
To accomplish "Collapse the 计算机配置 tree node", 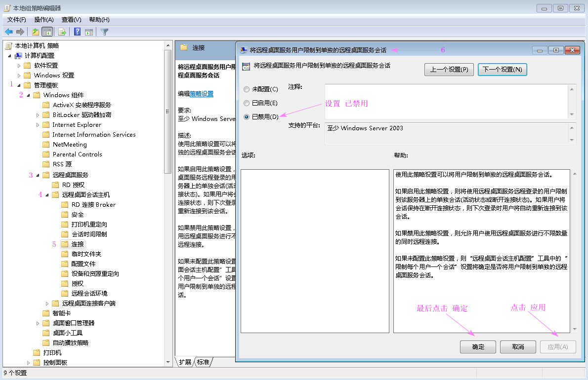I will coord(10,54).
